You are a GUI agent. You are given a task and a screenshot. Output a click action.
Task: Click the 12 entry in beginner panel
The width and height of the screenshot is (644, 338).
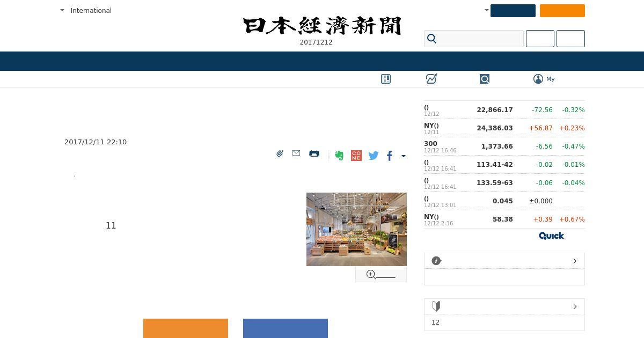435,322
